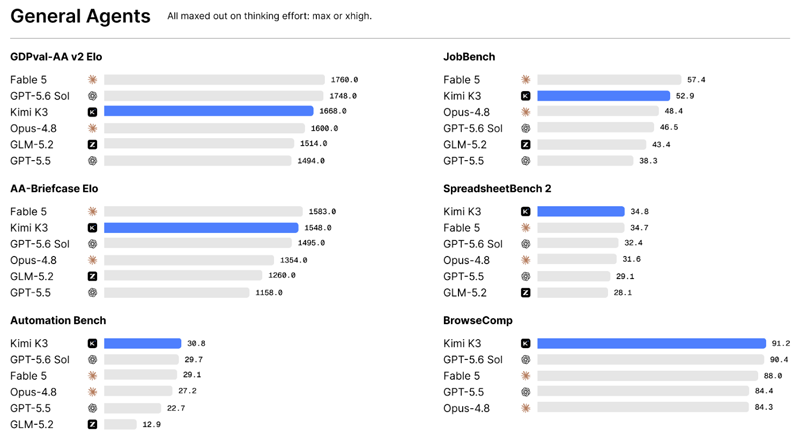Image resolution: width=800 pixels, height=436 pixels.
Task: Click the Automation Bench chart title
Action: click(x=58, y=320)
